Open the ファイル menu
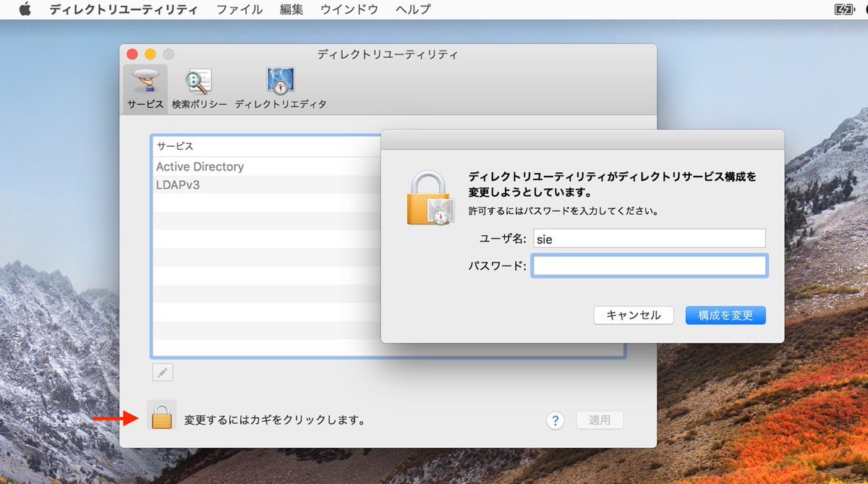The width and height of the screenshot is (868, 484). [240, 9]
